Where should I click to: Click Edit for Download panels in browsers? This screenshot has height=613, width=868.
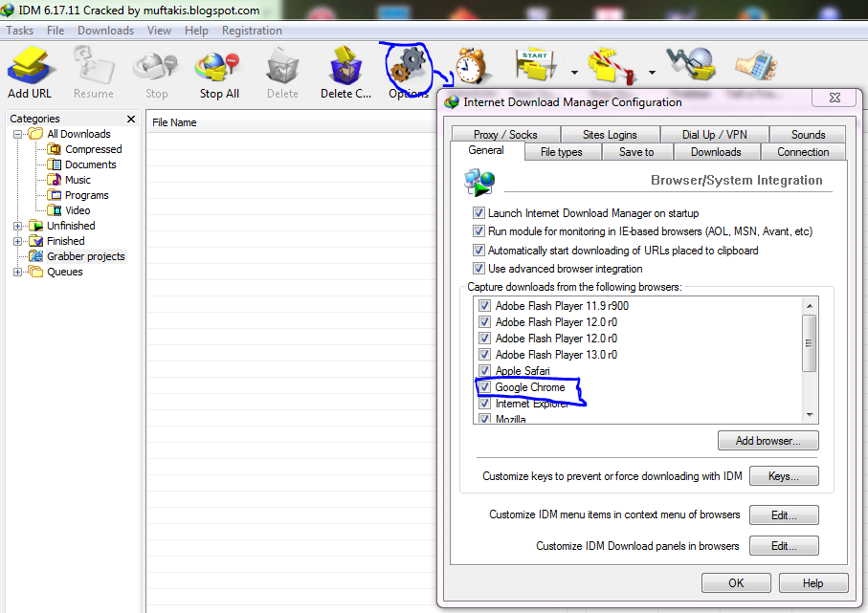(784, 546)
